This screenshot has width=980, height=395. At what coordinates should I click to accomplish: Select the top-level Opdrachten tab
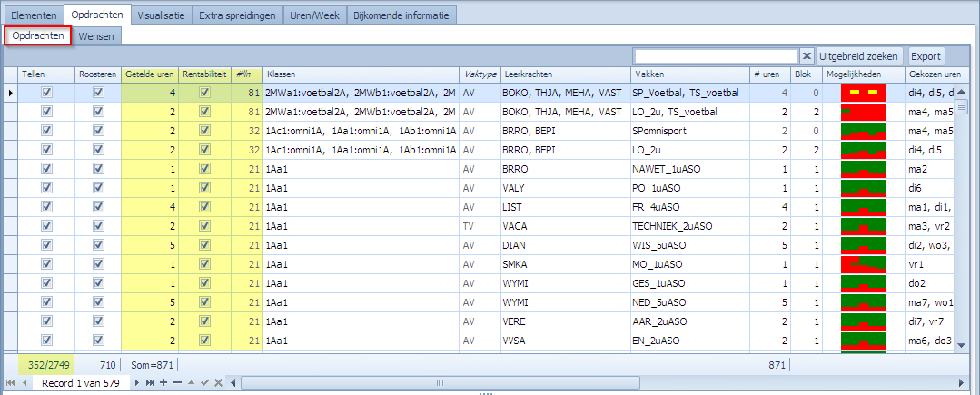(97, 15)
